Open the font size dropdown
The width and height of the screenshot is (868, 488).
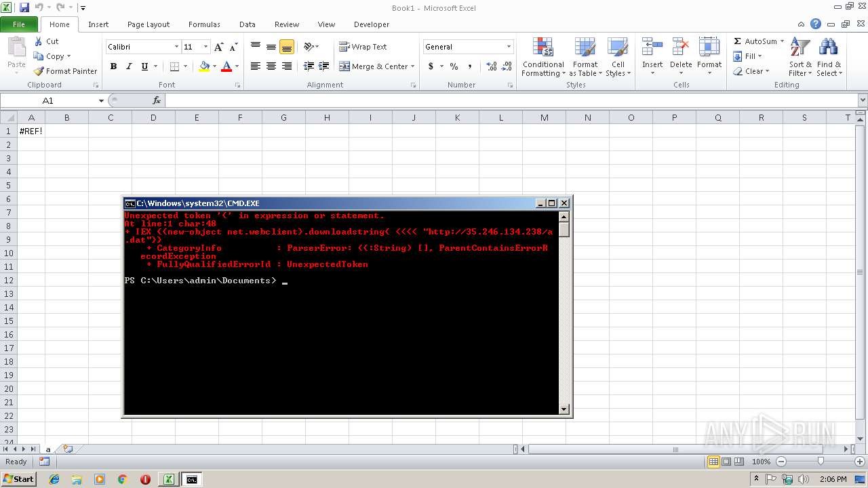click(x=206, y=47)
